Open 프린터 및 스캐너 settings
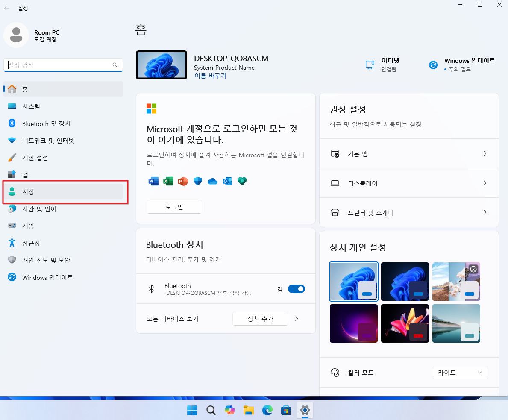 409,212
